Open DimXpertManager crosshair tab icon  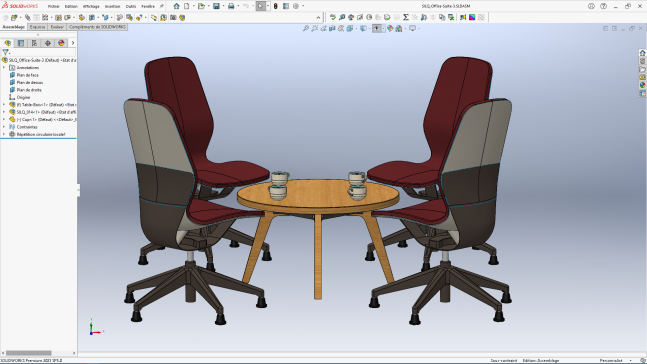(48, 43)
